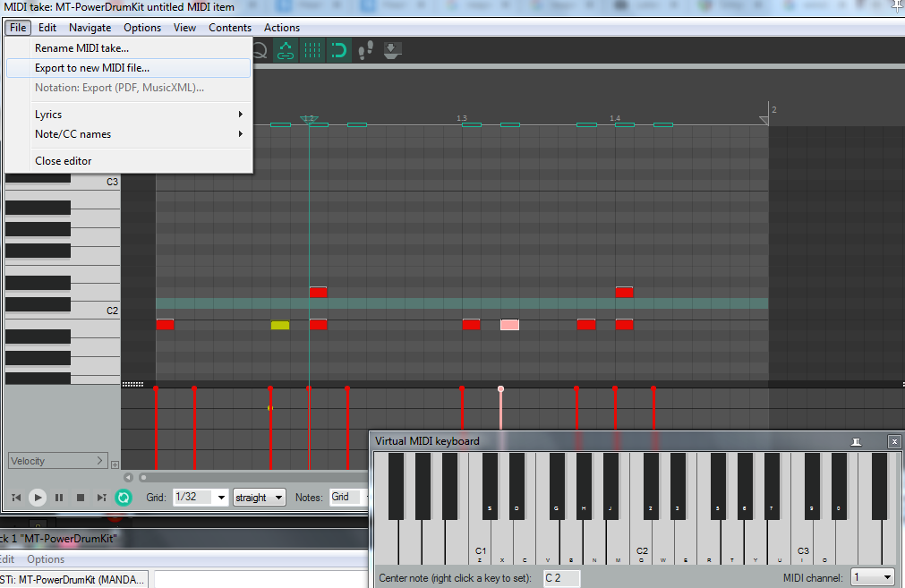Open the MIDI channel dropdown
This screenshot has height=588, width=905.
872,578
